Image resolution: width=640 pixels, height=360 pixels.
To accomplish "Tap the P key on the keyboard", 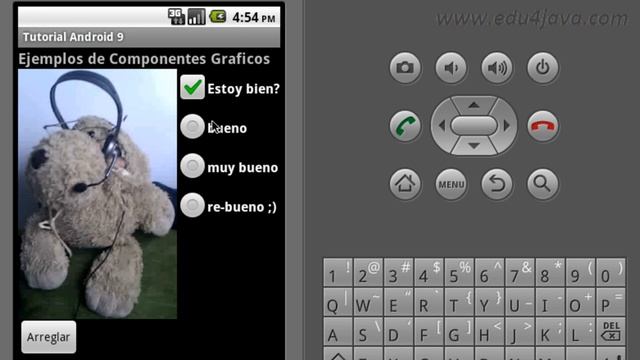I will click(x=611, y=302).
